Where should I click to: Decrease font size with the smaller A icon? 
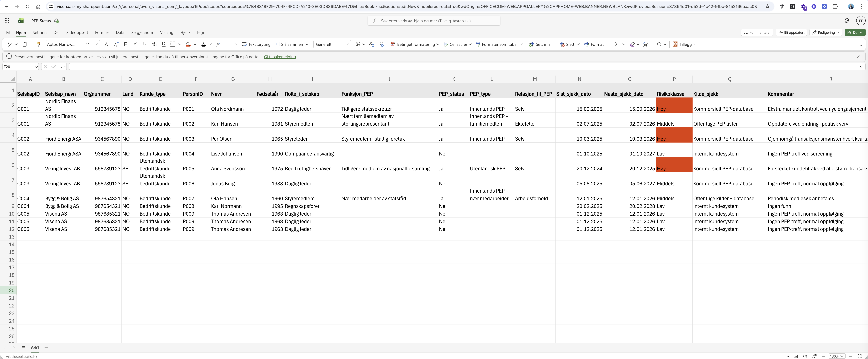point(116,44)
